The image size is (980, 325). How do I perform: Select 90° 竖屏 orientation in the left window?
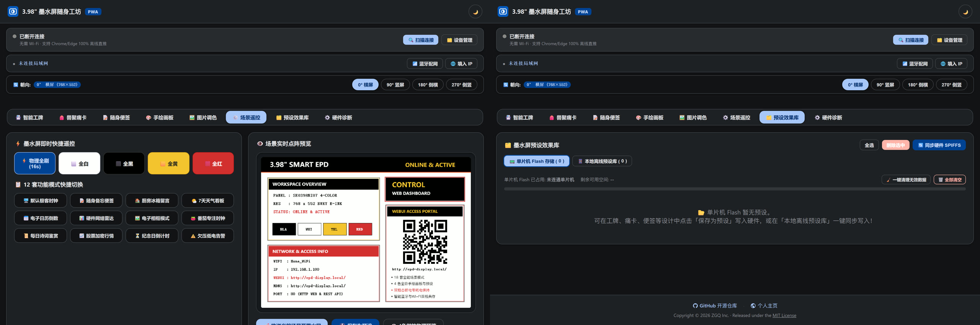tap(395, 84)
